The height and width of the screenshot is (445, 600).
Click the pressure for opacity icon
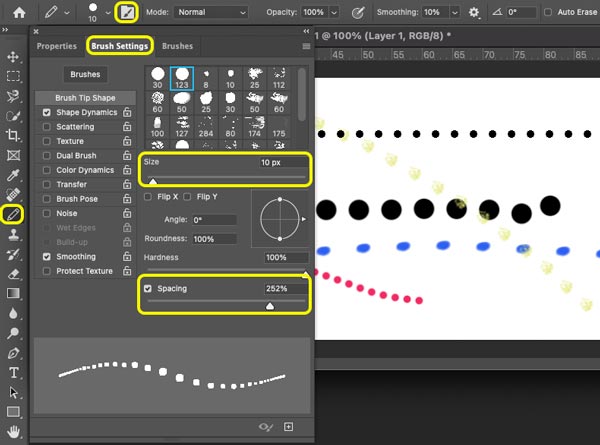(358, 13)
